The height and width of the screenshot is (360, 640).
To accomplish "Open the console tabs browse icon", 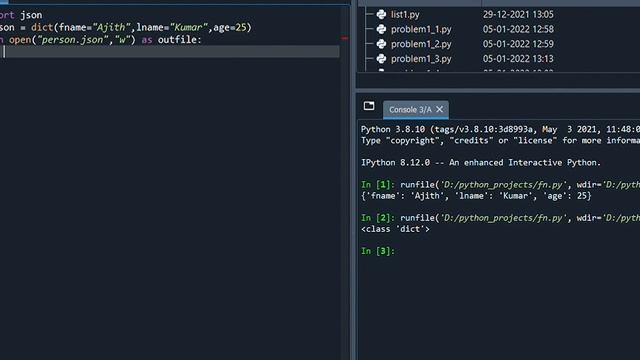I will [x=369, y=106].
